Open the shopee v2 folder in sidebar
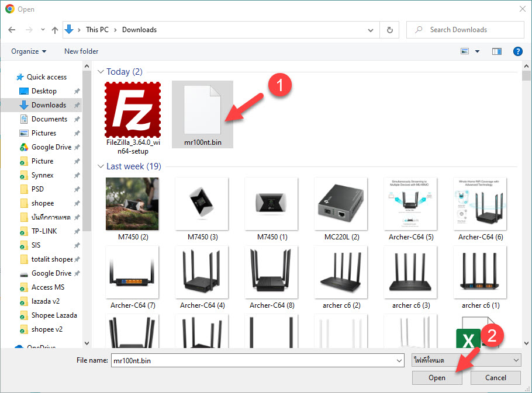The height and width of the screenshot is (393, 532). click(x=41, y=329)
